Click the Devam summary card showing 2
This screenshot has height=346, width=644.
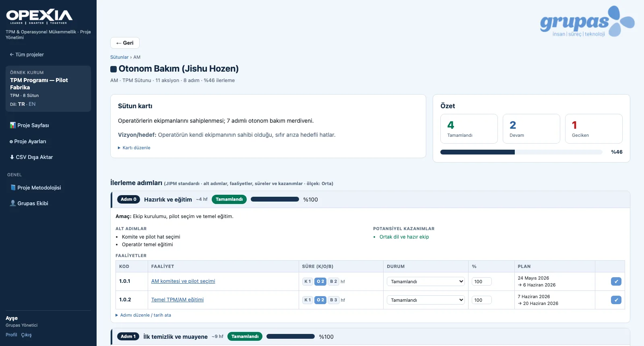(x=531, y=129)
